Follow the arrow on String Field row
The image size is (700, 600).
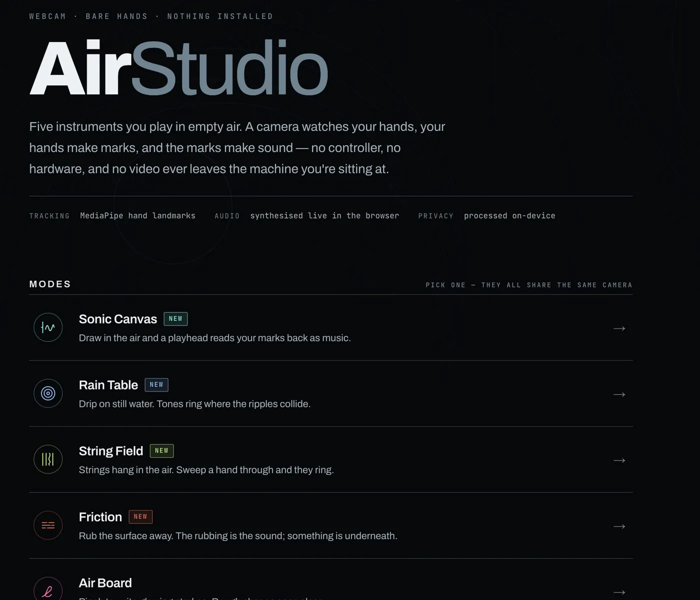619,460
